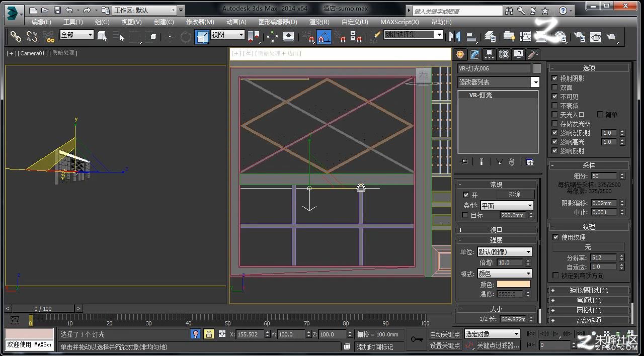
Task: Open the Create command panel tab
Action: (x=459, y=54)
